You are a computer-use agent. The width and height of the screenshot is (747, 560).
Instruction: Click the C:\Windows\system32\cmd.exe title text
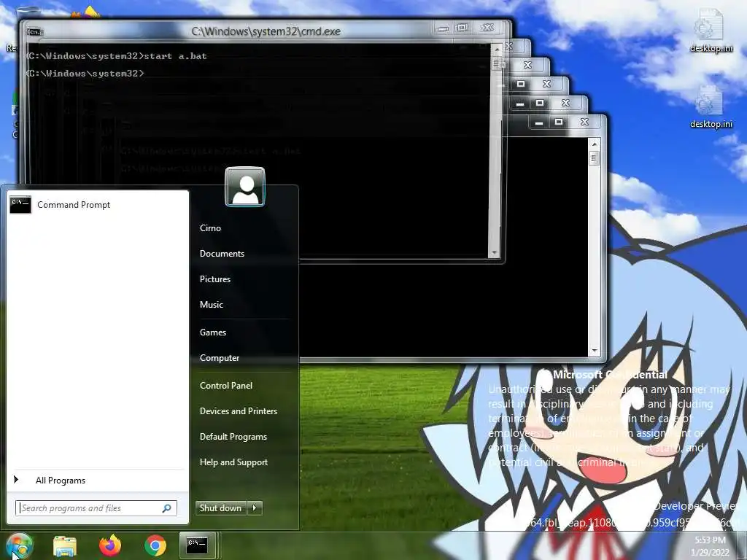(266, 31)
